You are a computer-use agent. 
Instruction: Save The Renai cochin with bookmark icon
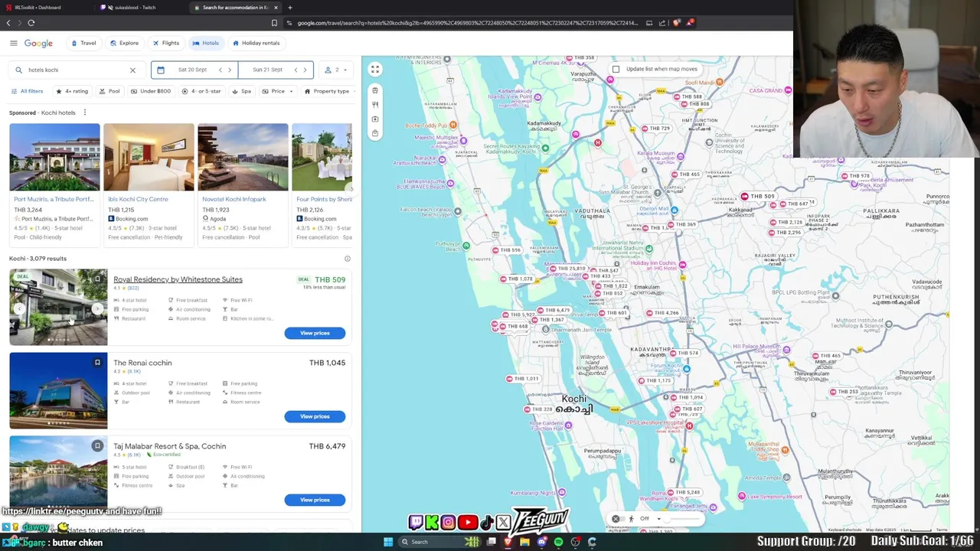click(97, 362)
